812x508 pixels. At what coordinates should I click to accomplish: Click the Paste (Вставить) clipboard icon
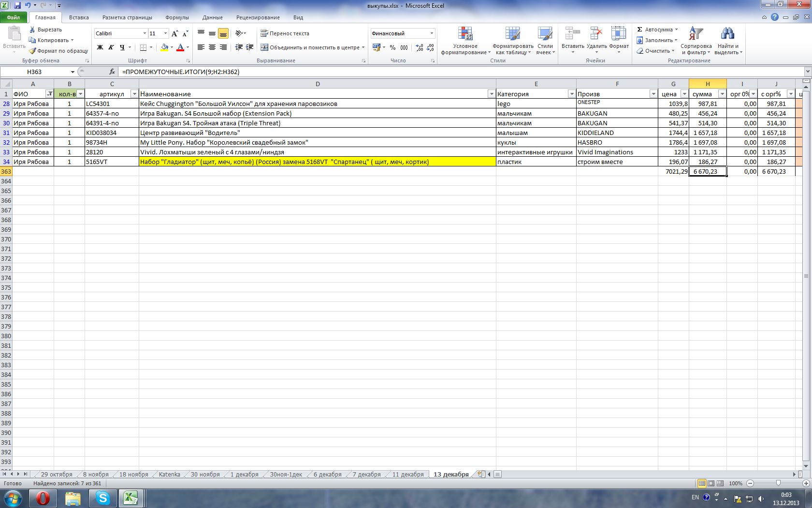pyautogui.click(x=14, y=34)
